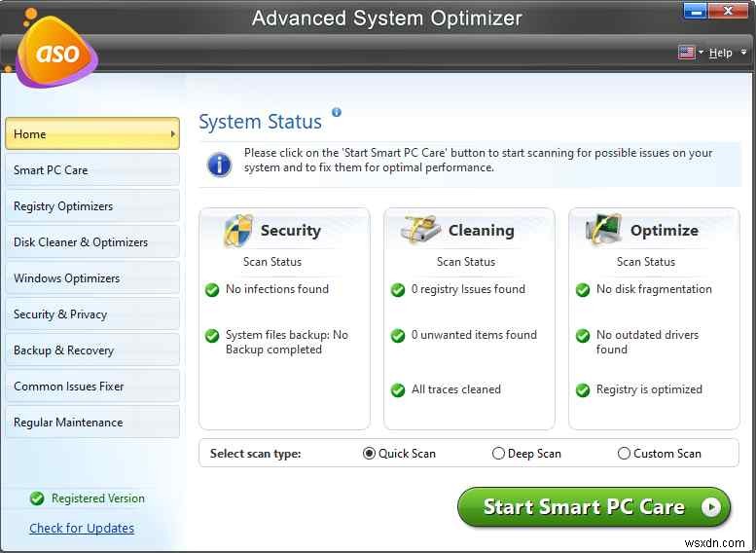This screenshot has height=553, width=756.
Task: Open Smart PC Care section
Action: tap(92, 169)
